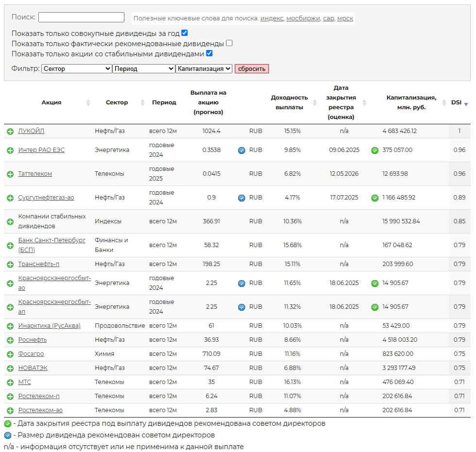Sort by DSI column header
This screenshot has height=452, width=476.
point(456,102)
